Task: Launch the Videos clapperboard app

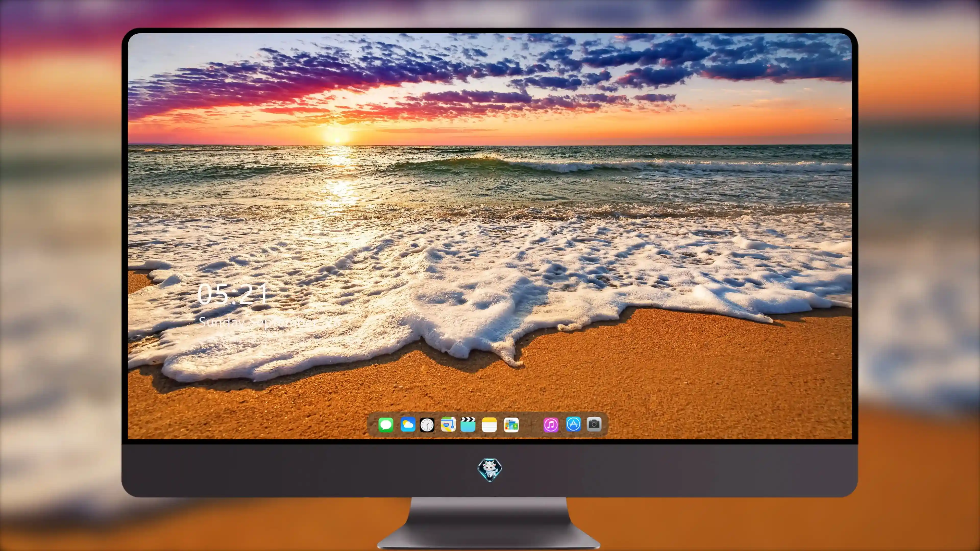Action: 468,424
